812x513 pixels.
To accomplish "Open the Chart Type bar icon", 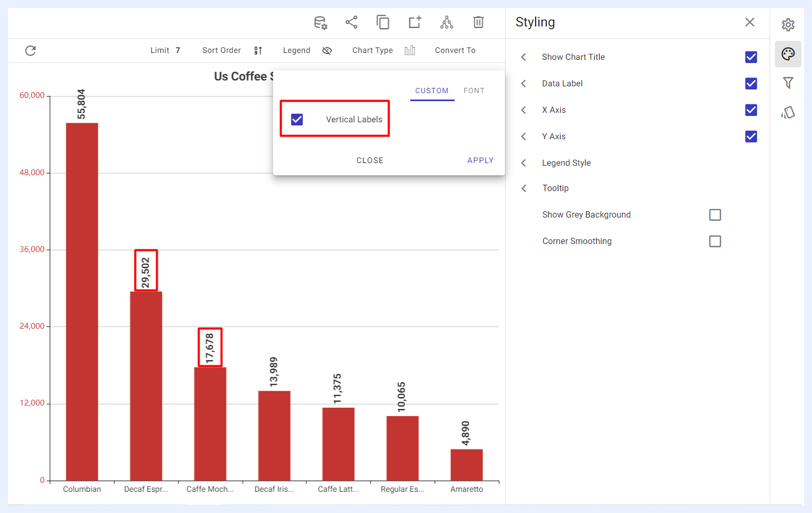I will coord(410,50).
